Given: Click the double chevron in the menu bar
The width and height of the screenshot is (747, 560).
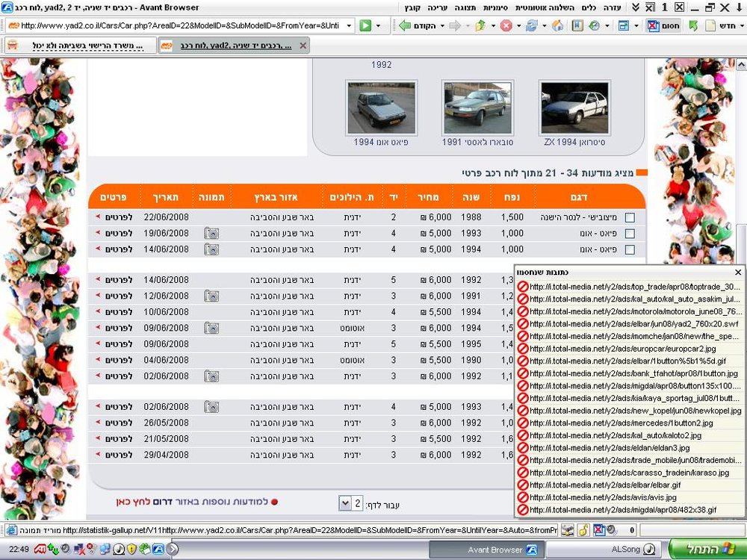Looking at the screenshot, I should click(x=636, y=7).
